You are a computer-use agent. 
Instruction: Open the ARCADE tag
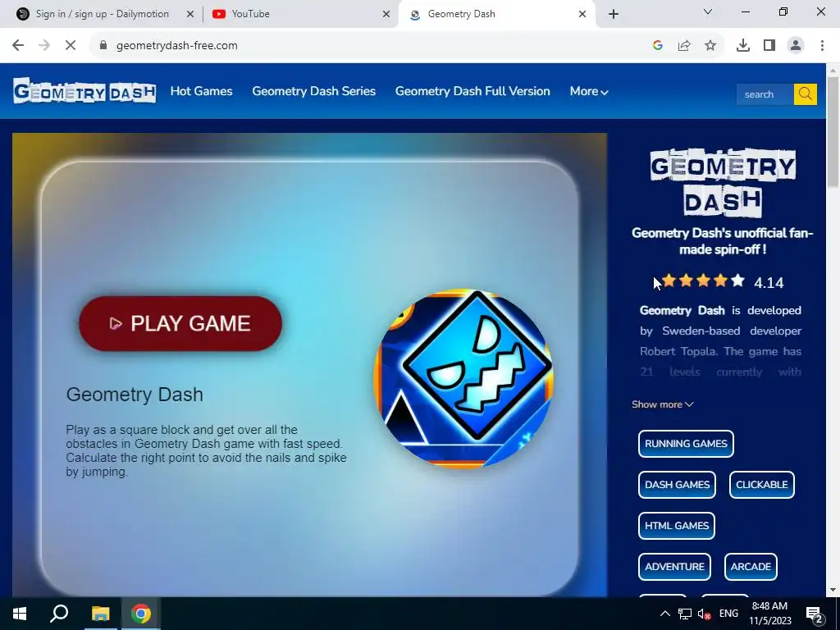coord(751,567)
